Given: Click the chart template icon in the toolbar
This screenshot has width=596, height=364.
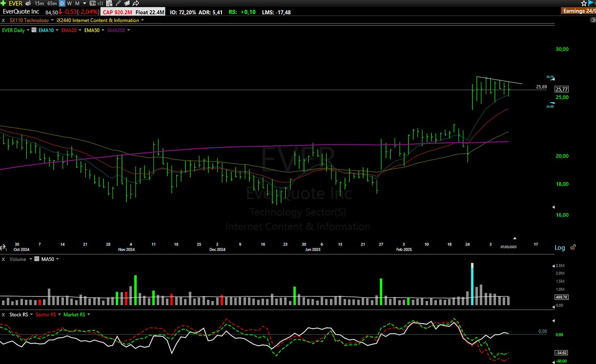Looking at the screenshot, I should click(x=93, y=3).
